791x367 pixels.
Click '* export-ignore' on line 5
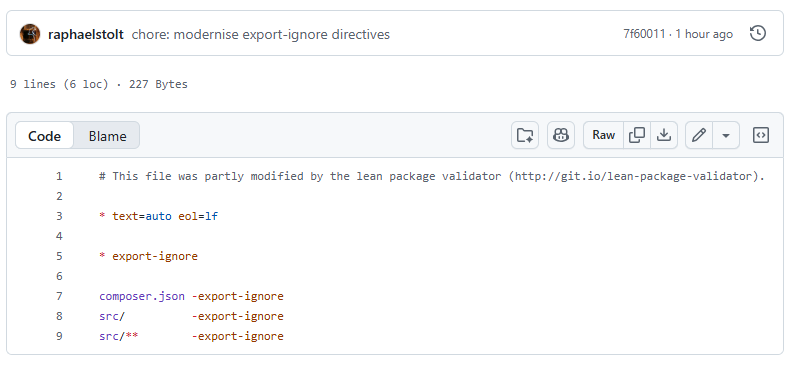[x=148, y=256]
